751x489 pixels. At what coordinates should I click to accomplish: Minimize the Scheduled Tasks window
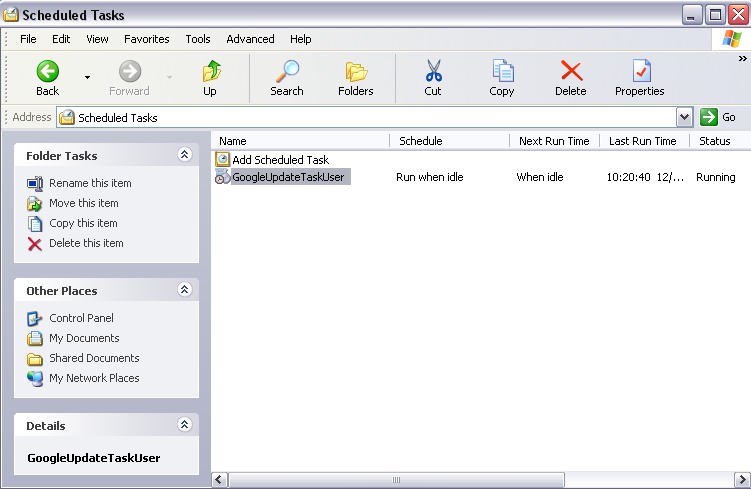tap(692, 15)
